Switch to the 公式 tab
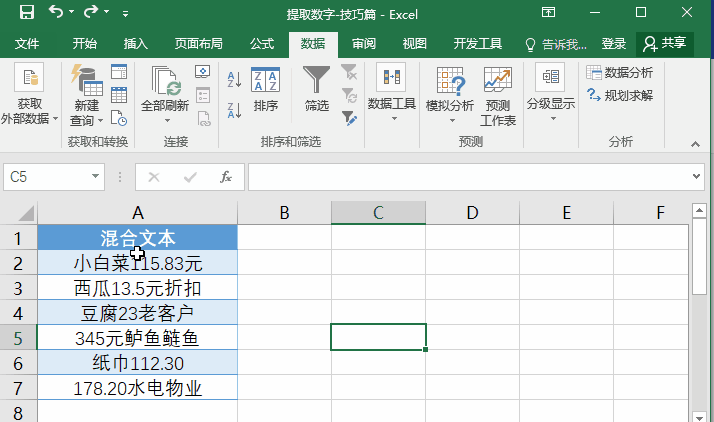Screen dimensions: 714x422 click(x=262, y=44)
